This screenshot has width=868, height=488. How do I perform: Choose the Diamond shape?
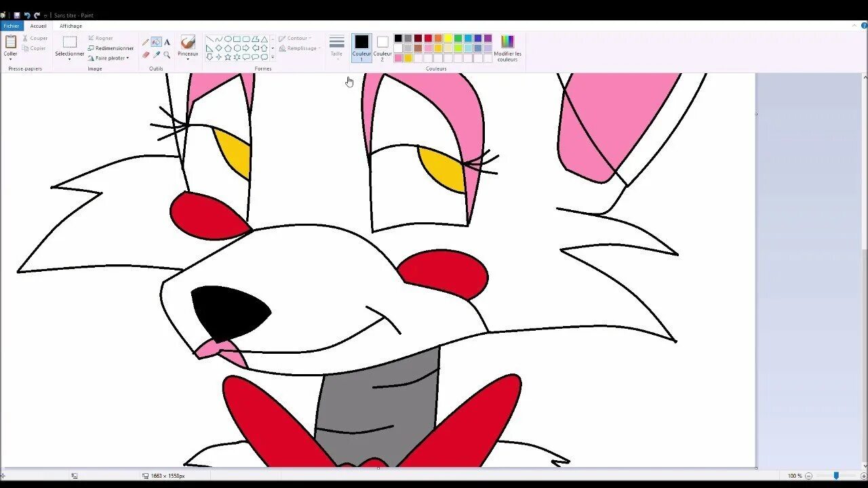click(x=218, y=48)
